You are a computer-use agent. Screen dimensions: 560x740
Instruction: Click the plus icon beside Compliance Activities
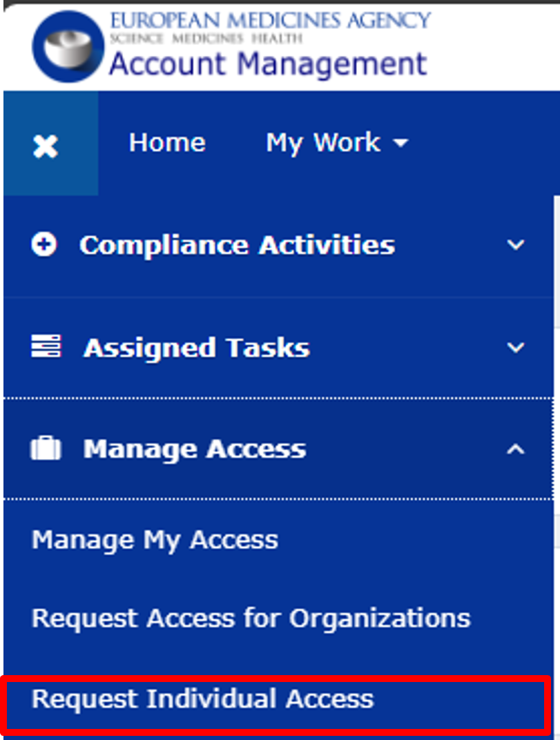[45, 245]
